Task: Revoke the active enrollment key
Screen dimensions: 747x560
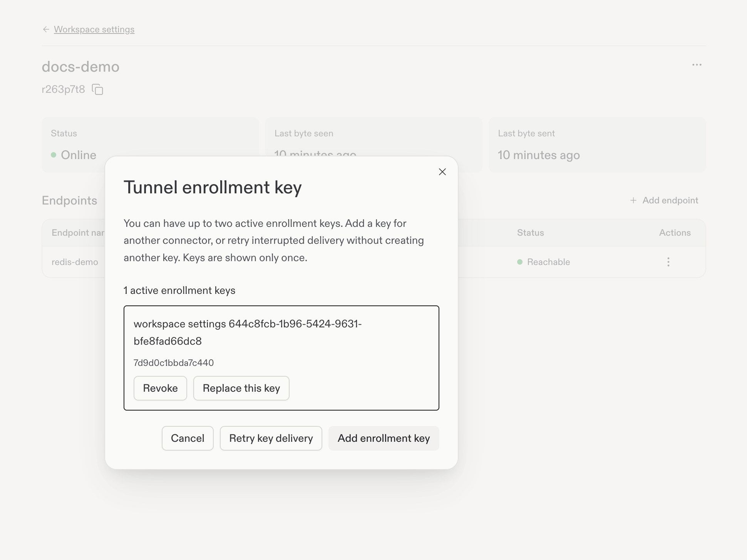Action: point(160,388)
